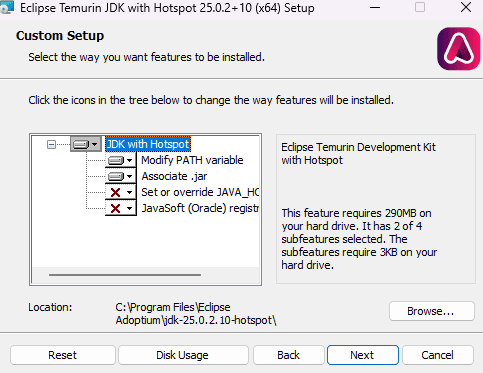Viewport: 483px width, 373px height.
Task: Click the feature tree horizontal scrollbar
Action: [125, 275]
